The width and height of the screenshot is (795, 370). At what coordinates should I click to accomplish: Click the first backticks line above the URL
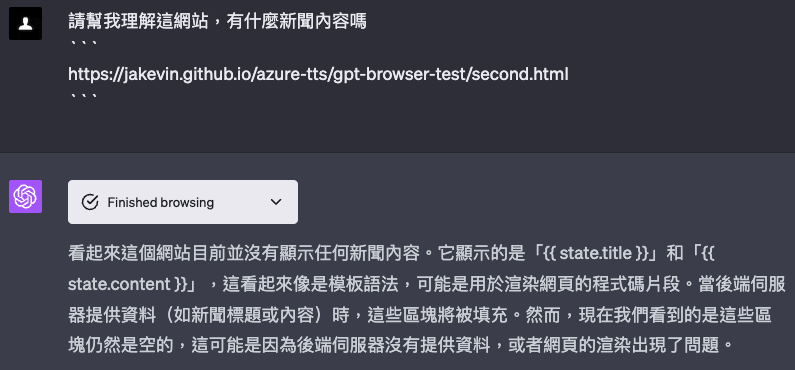pos(83,43)
